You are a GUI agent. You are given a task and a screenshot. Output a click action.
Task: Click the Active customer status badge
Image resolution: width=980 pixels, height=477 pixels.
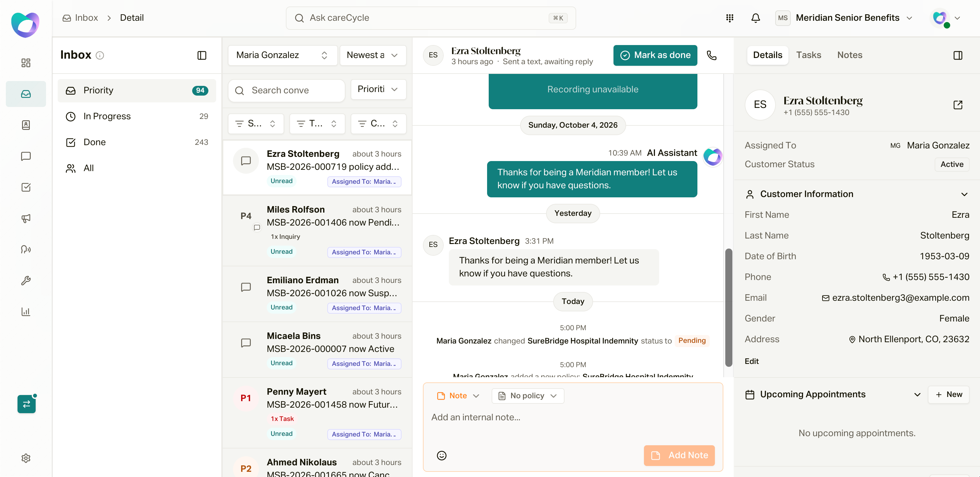[x=951, y=164]
